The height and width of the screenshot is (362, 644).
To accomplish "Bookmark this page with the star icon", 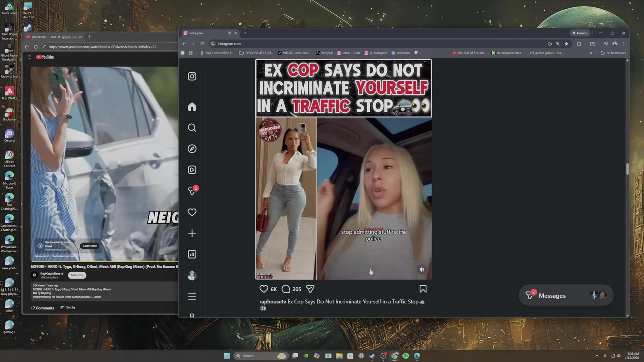I will click(x=566, y=44).
